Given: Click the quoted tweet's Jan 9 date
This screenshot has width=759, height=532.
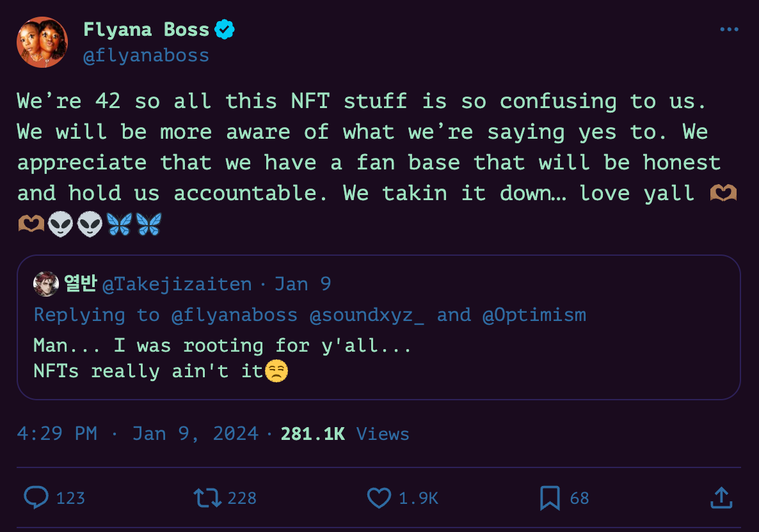Looking at the screenshot, I should coord(303,284).
